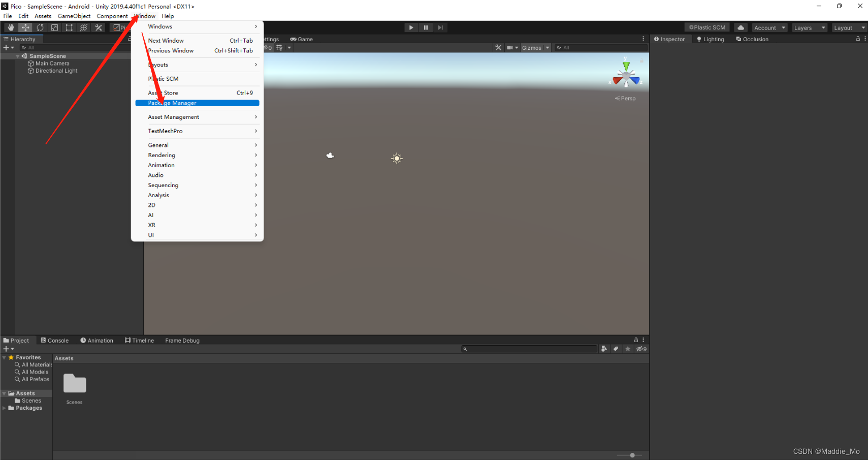868x460 pixels.
Task: Toggle component editor tools in Scene view
Action: (498, 48)
